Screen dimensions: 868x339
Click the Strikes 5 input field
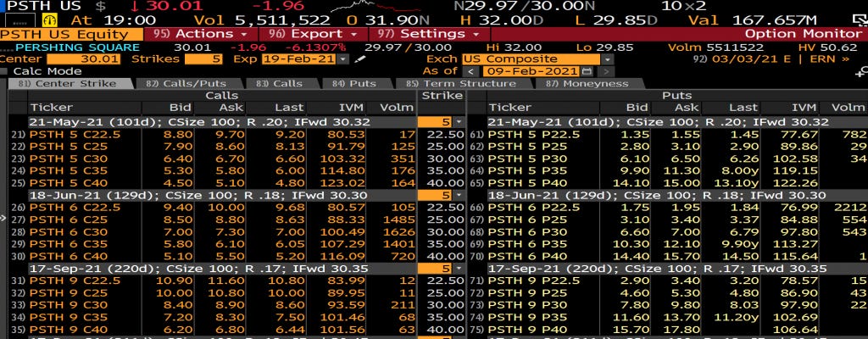[203, 58]
